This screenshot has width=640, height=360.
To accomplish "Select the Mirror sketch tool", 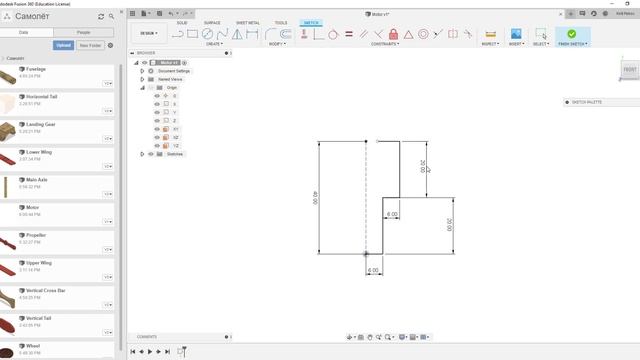I will click(x=237, y=34).
